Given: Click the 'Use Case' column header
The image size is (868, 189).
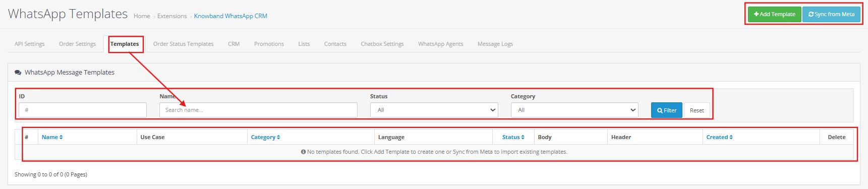Looking at the screenshot, I should point(152,137).
